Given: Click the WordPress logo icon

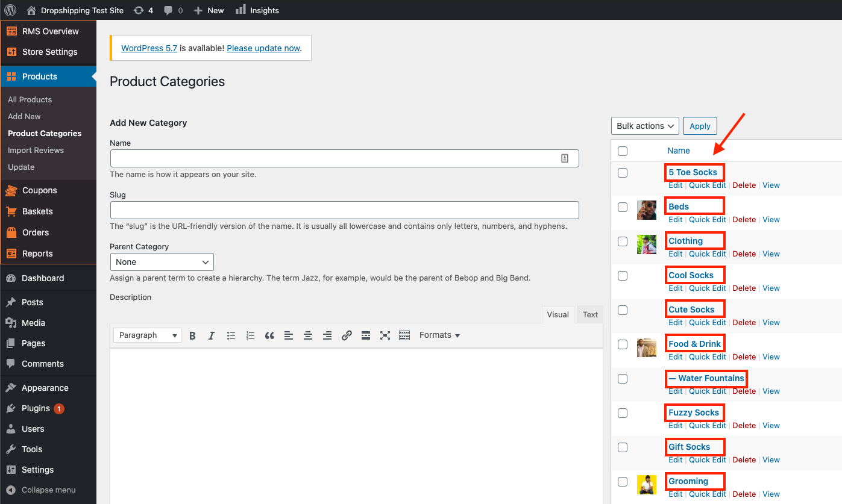Looking at the screenshot, I should tap(10, 10).
